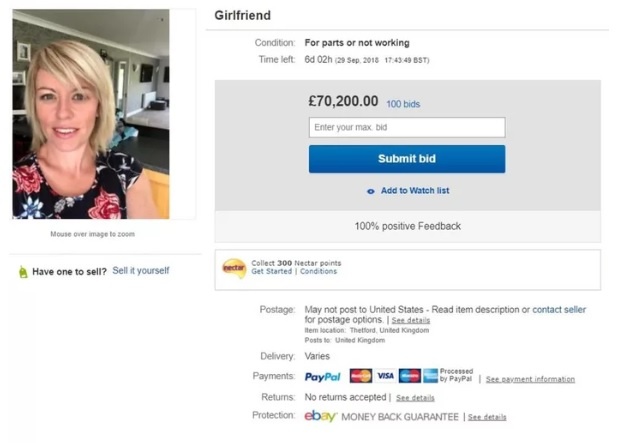
Task: Click See details next to Returns
Action: [415, 398]
